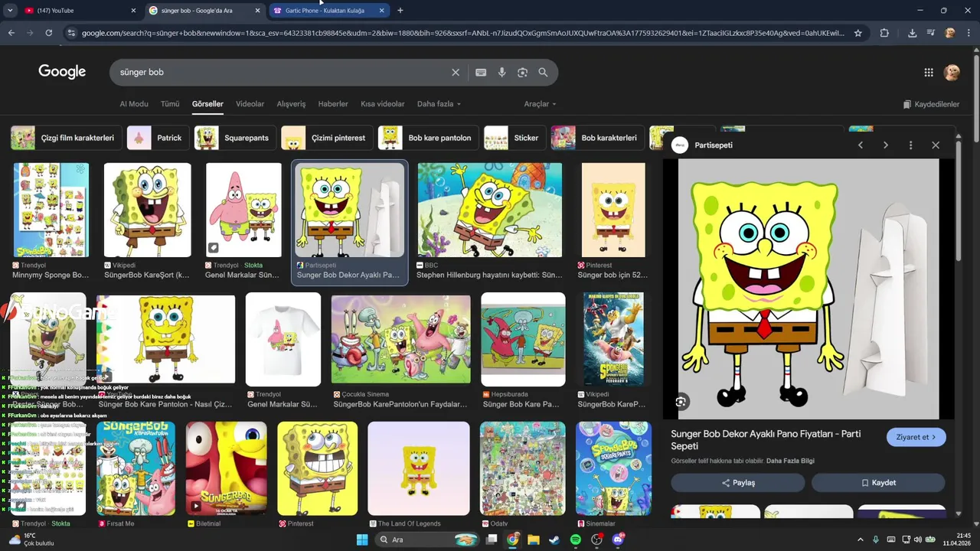Screen dimensions: 980x551
Task: Close the image preview panel
Action: tap(936, 145)
